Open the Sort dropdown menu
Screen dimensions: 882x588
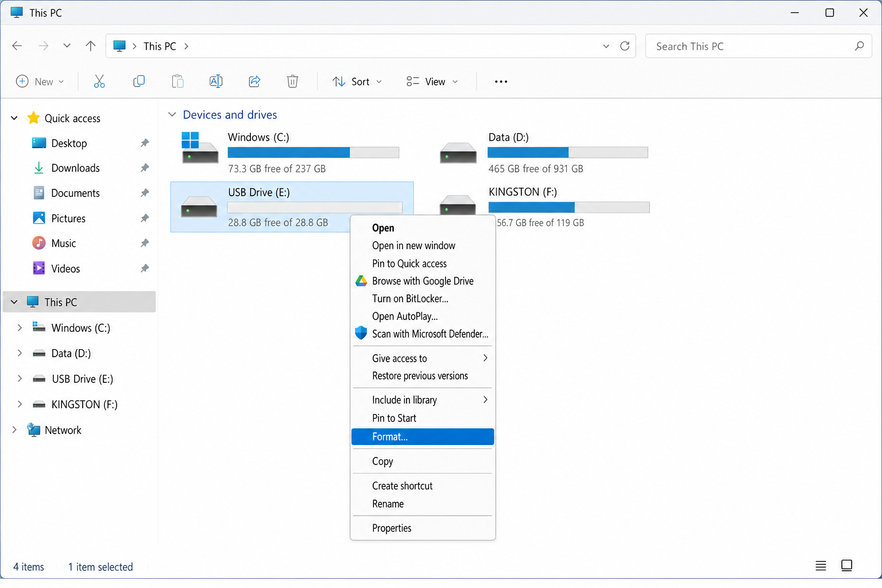coord(357,82)
